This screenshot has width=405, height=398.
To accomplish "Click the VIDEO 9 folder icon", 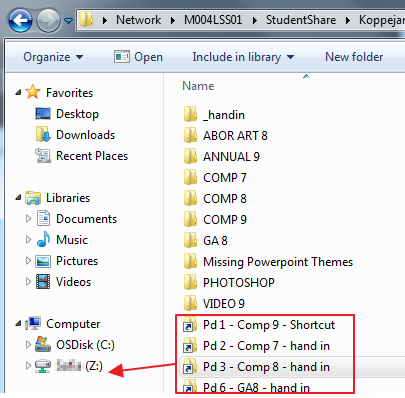I will (190, 303).
